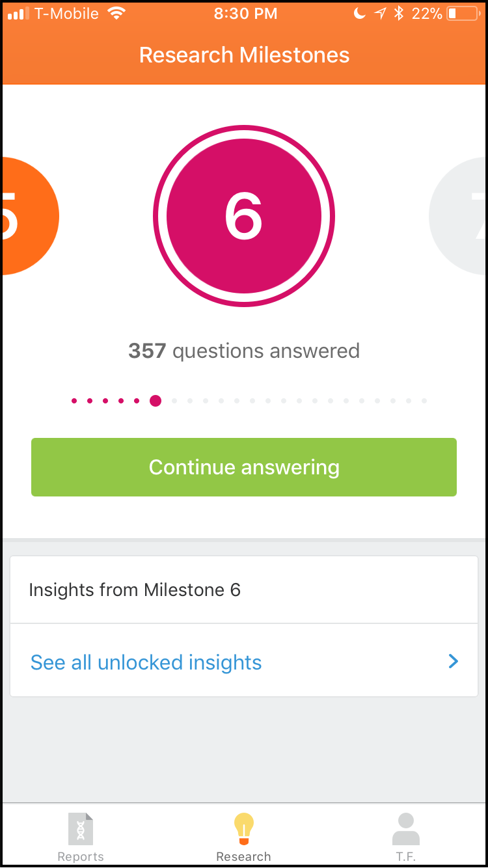Screen dimensions: 488x868
Task: Tap the pink milestone 6 circle
Action: tap(244, 216)
